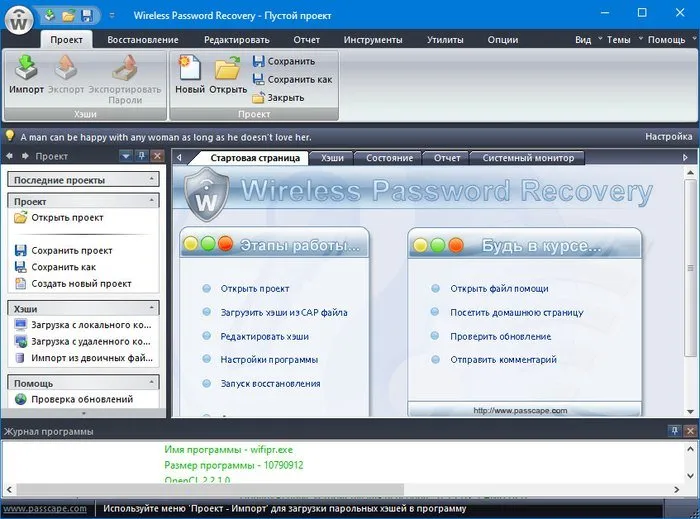Click the Экспорт icon in ribbon
This screenshot has width=700, height=519.
pos(66,74)
